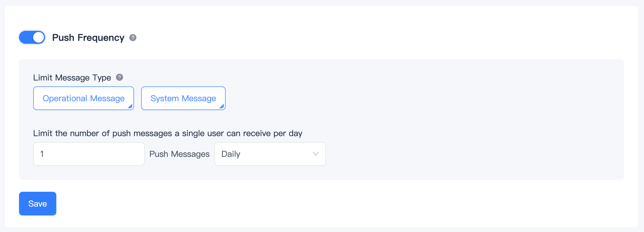644x232 pixels.
Task: Place cursor at the value 1
Action: 42,154
